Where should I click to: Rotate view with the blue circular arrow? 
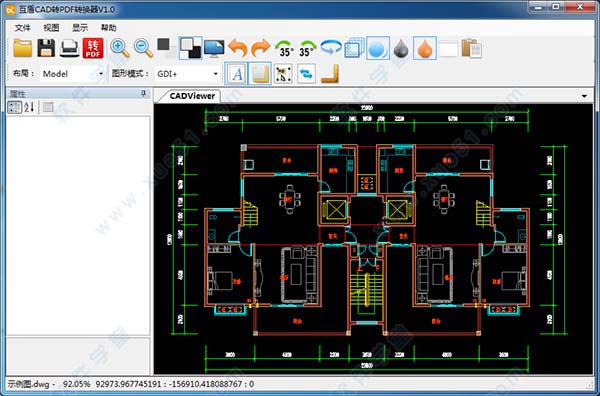point(331,48)
